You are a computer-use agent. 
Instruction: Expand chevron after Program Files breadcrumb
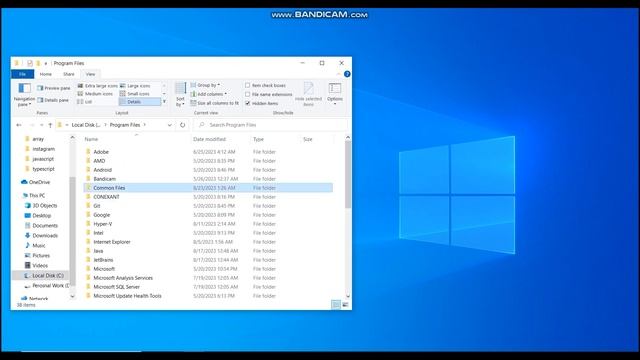pyautogui.click(x=144, y=125)
